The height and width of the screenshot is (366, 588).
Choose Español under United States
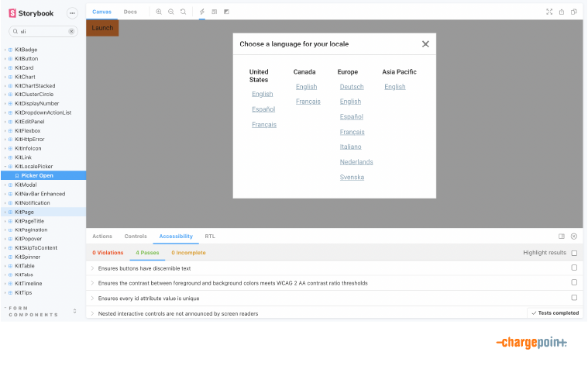(263, 109)
